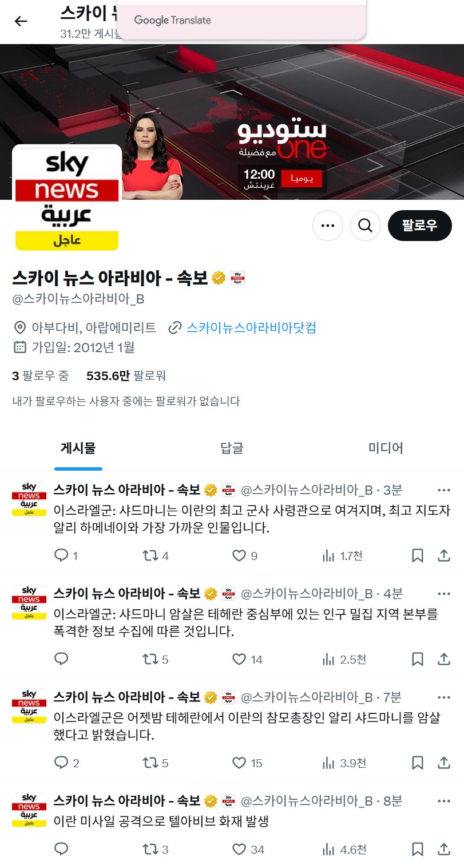
Task: Open the profile search magnifier icon
Action: 365,226
